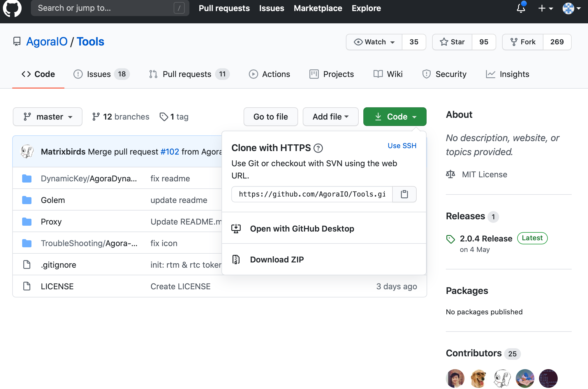Screen dimensions: 588x389
Task: Open the 2.0.4 Release link
Action: pyautogui.click(x=486, y=239)
